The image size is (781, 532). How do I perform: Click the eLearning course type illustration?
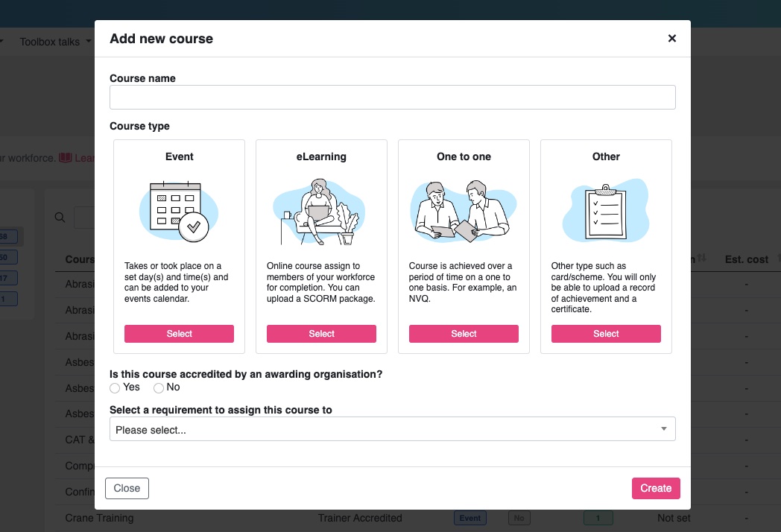[x=320, y=212]
